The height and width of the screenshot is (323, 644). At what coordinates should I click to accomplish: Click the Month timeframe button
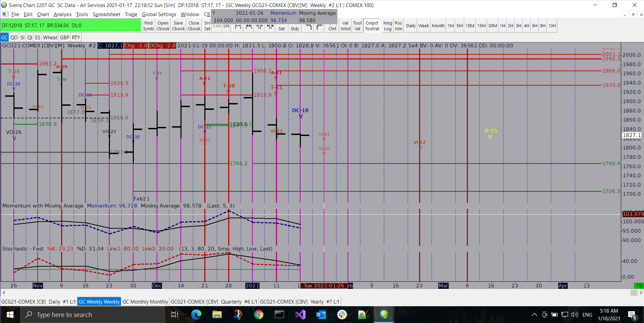coord(438,26)
